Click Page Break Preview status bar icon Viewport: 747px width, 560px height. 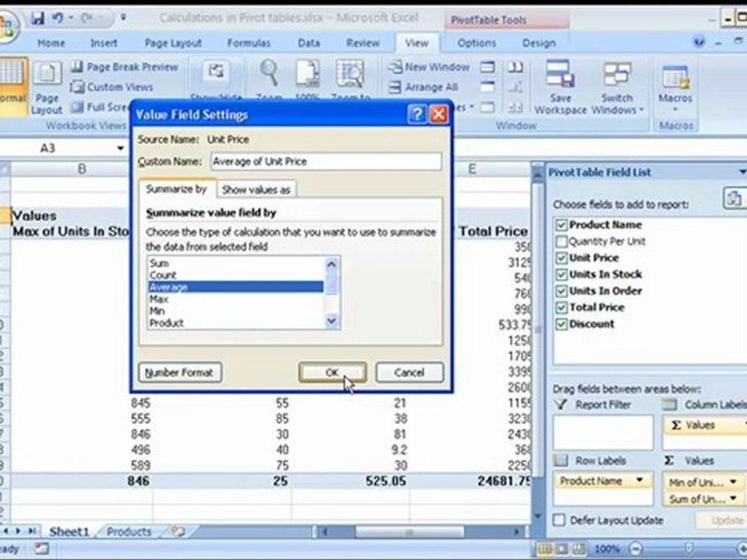click(x=578, y=548)
